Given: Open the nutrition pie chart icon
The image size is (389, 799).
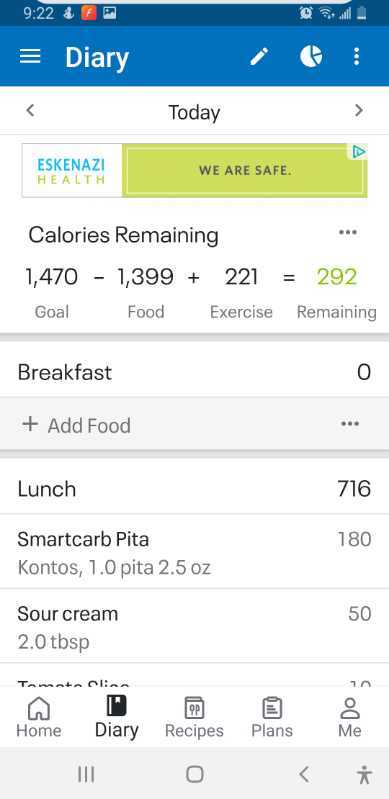Looking at the screenshot, I should tap(311, 57).
